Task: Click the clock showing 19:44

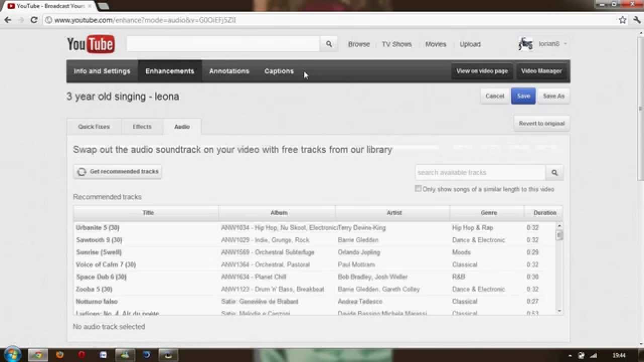Action: coord(619,355)
